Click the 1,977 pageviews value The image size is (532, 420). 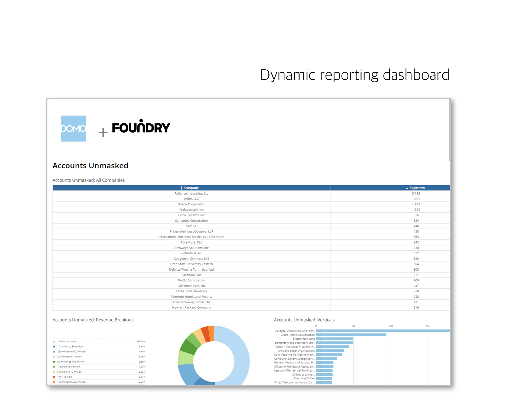(416, 204)
